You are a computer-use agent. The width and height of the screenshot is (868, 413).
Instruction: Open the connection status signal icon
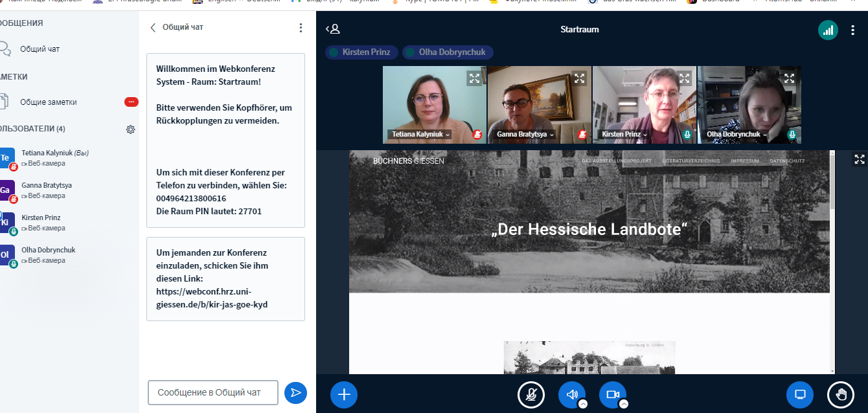click(x=828, y=30)
